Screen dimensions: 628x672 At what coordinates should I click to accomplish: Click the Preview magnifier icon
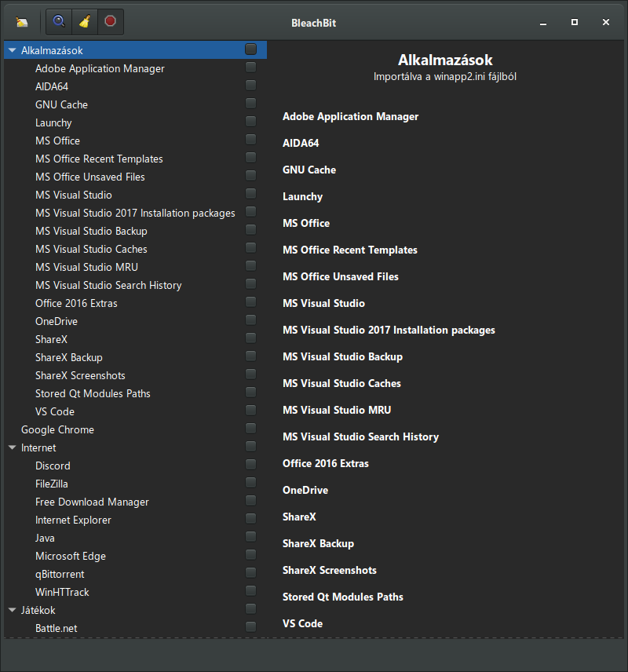58,21
